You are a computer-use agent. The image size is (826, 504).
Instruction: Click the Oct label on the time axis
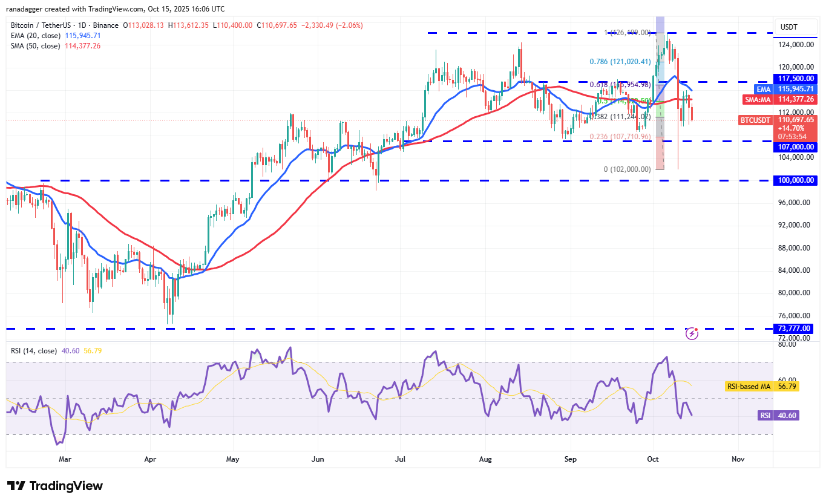pos(652,459)
